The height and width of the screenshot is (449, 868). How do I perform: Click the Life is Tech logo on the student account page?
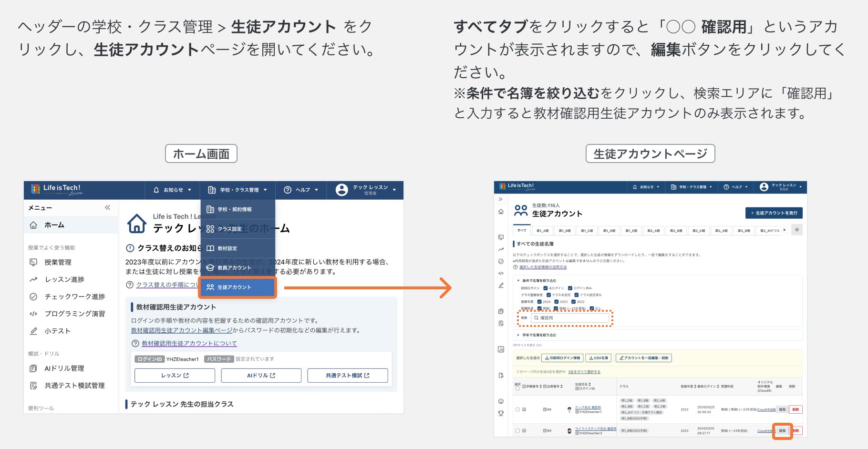coord(517,186)
